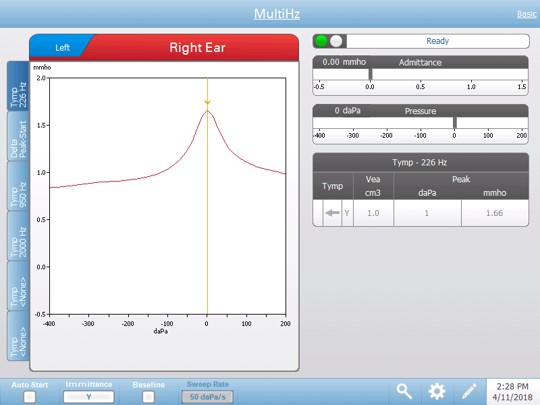Click the orange peak marker arrow
Viewport: 540px width, 405px height.
click(207, 102)
